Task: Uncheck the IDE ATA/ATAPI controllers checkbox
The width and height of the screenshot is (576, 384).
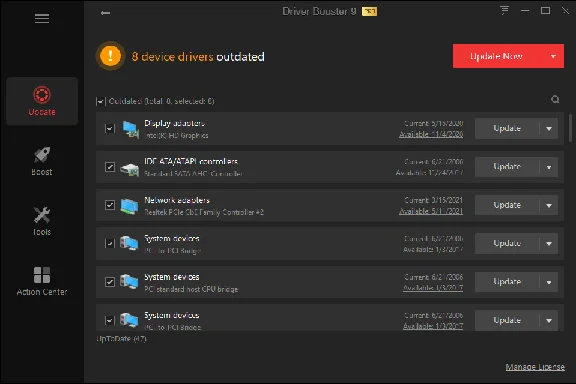Action: pyautogui.click(x=110, y=167)
